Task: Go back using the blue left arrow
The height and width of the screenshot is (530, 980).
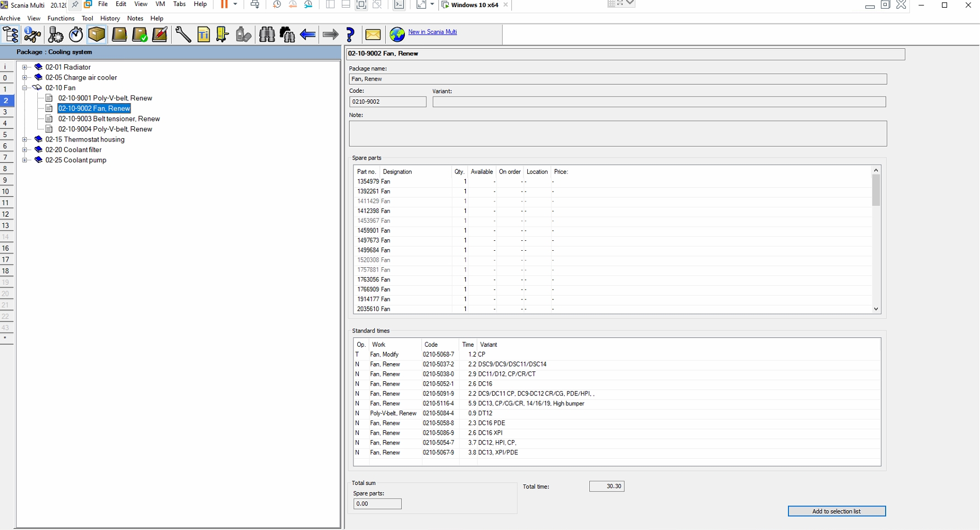Action: pyautogui.click(x=308, y=35)
